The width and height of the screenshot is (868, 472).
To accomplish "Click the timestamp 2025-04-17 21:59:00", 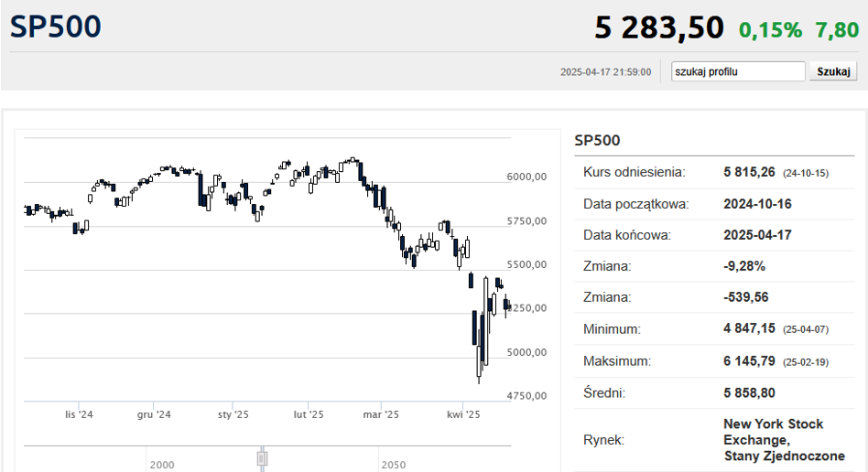I will tap(605, 72).
